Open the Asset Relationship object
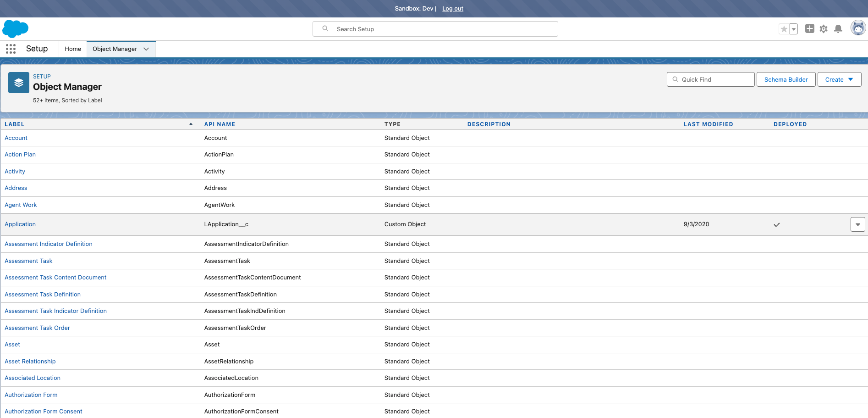 pyautogui.click(x=30, y=362)
